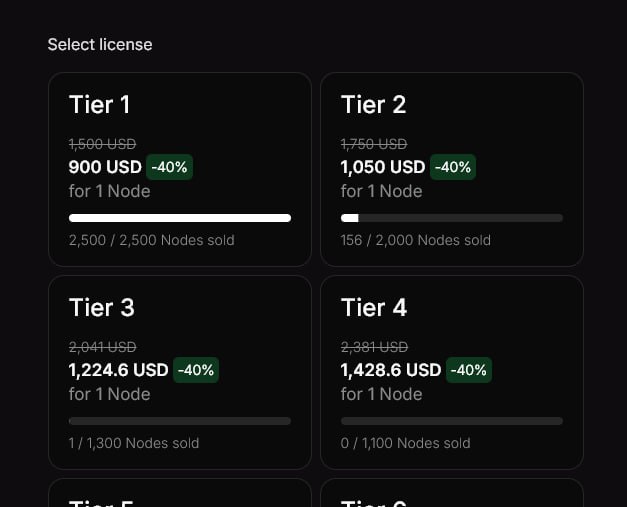
Task: Click the Tier 4 empty progress bar
Action: tap(451, 421)
